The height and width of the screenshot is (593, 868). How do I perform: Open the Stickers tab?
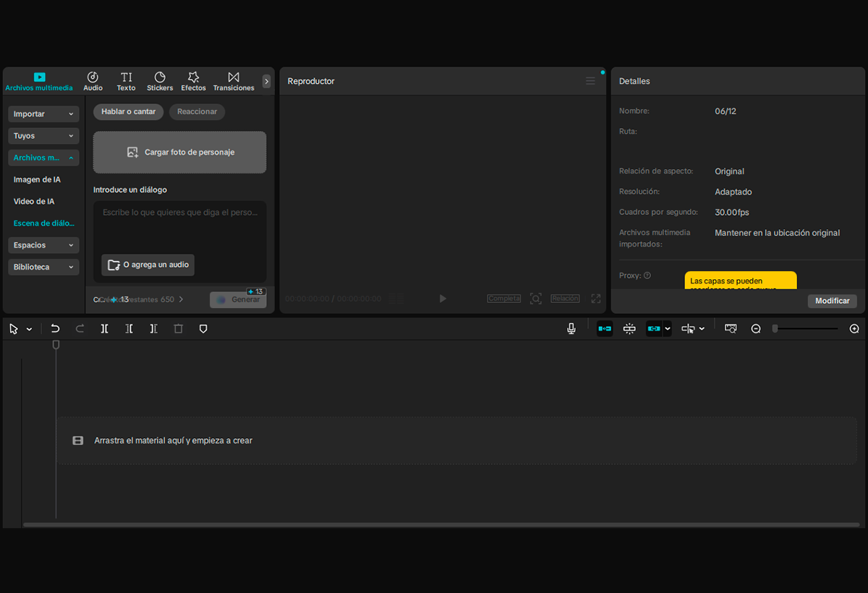(160, 81)
